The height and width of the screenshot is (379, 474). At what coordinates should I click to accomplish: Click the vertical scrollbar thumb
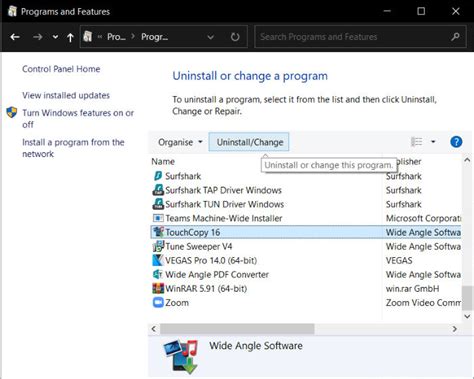[x=467, y=298]
